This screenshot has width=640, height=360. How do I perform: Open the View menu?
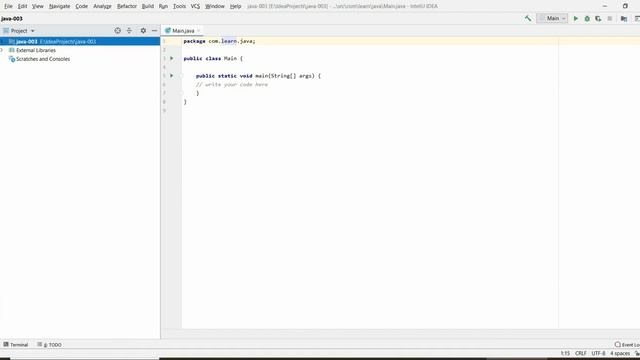click(x=38, y=6)
